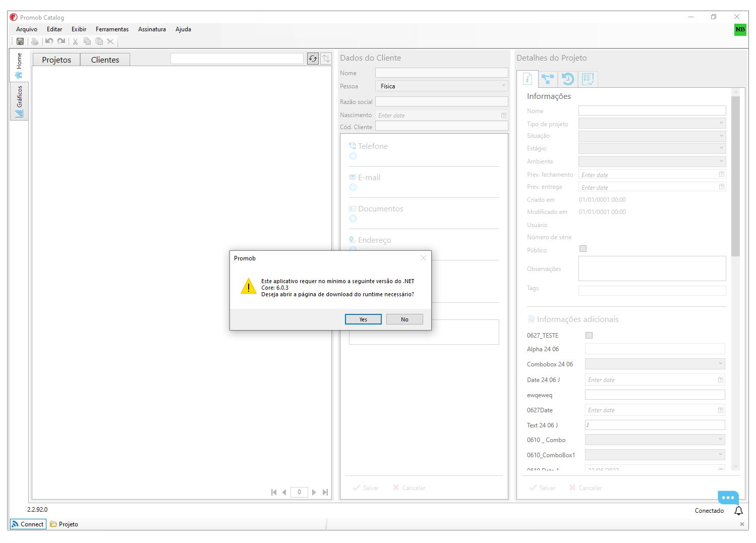Screen dimensions: 756x543
Task: Click the Print toolbar icon
Action: 35,41
